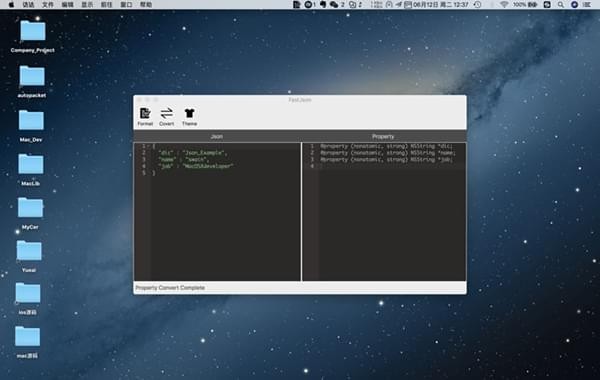Open Spotlight search magnifier icon
The width and height of the screenshot is (600, 380).
(x=561, y=5)
